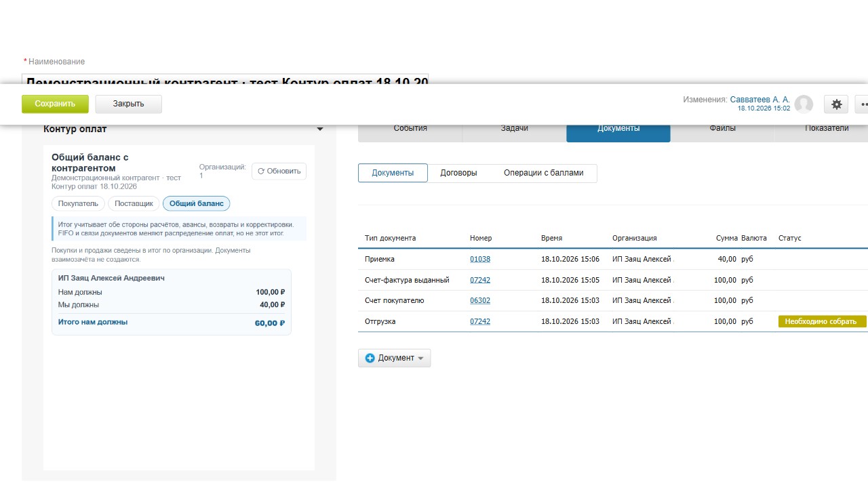Image resolution: width=868 pixels, height=488 pixels.
Task: Click the Приемка document type cell
Action: 380,260
